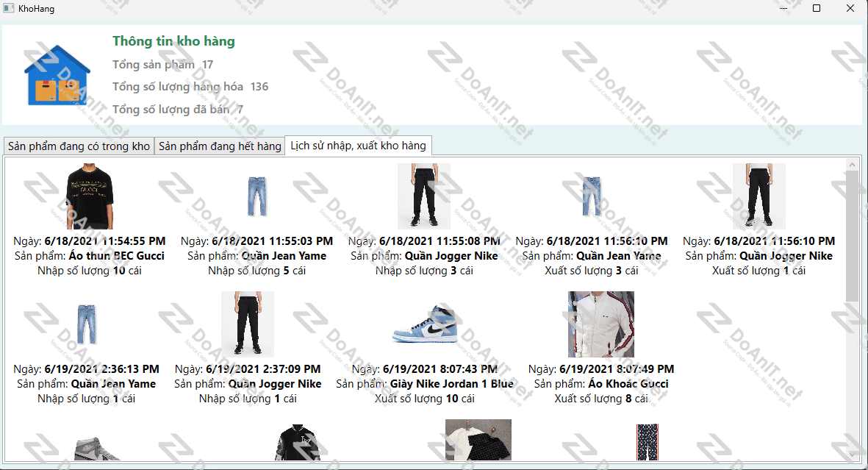Open the 'Sản phẩm đang có trong kho' tab
The width and height of the screenshot is (868, 470).
coord(79,146)
